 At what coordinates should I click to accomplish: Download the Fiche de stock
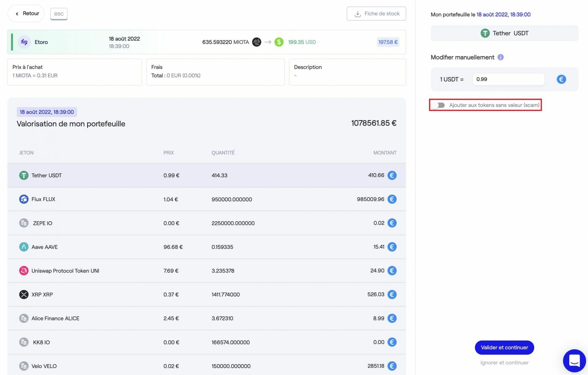pos(376,14)
